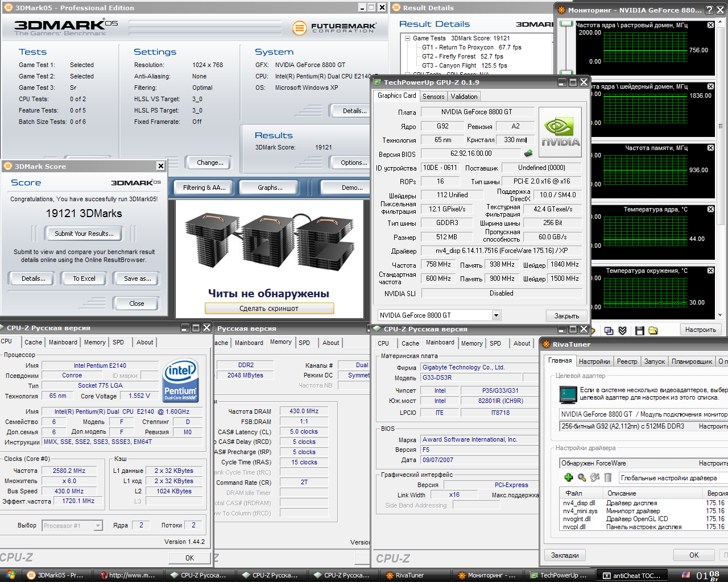Switch to the Sensors tab in GPU-Z
This screenshot has height=582, width=728.
[433, 97]
